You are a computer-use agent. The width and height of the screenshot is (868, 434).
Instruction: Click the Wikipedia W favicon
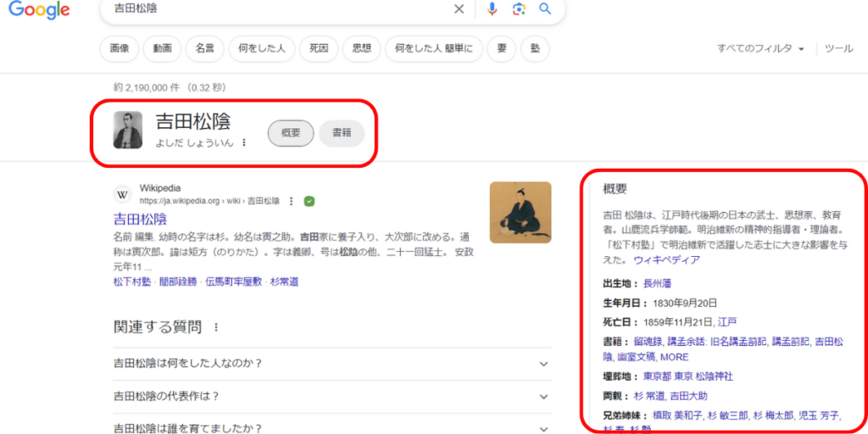click(122, 194)
